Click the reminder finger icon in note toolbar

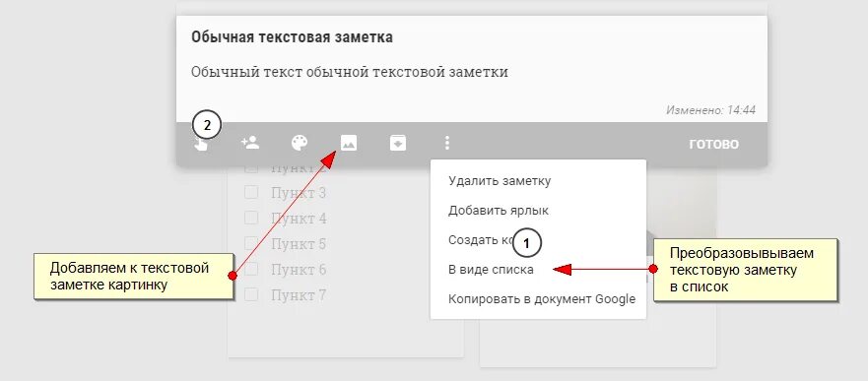point(202,145)
